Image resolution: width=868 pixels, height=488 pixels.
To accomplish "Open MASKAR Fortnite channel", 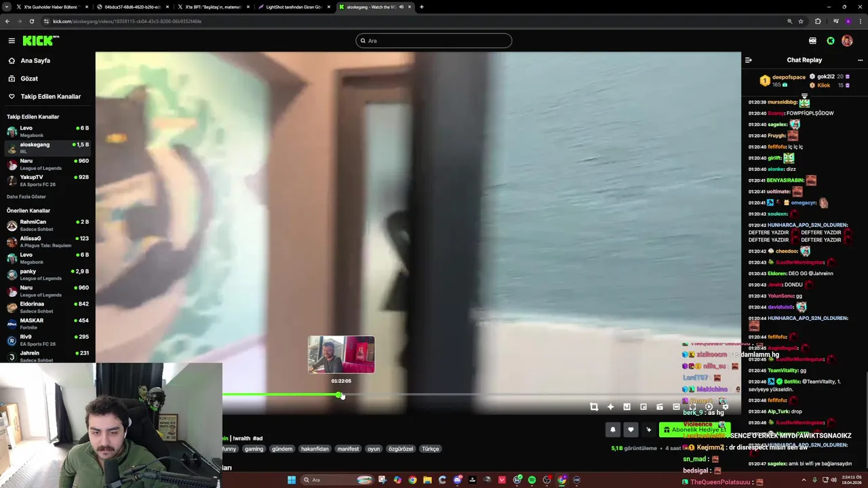I will click(x=47, y=323).
